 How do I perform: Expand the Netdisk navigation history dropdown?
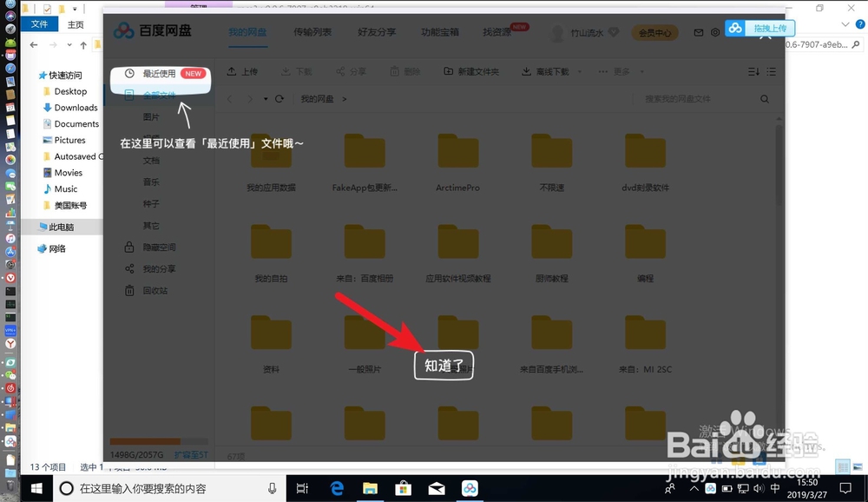(266, 99)
